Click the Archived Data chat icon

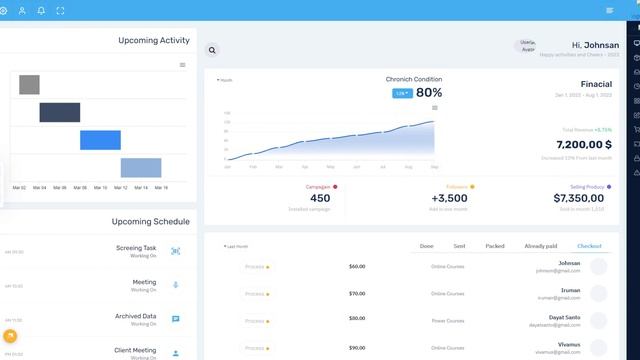point(176,319)
